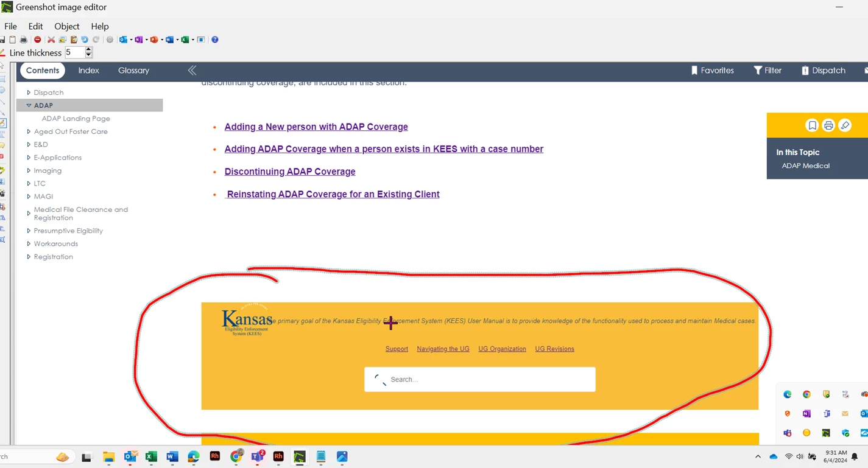
Task: Paste object using clipboard toolbar icon
Action: [74, 40]
